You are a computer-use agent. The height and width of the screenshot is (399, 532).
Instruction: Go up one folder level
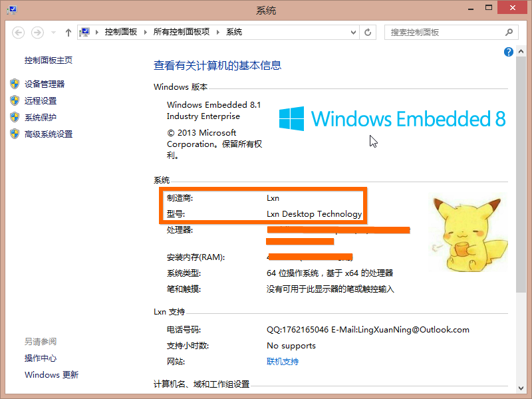point(68,33)
